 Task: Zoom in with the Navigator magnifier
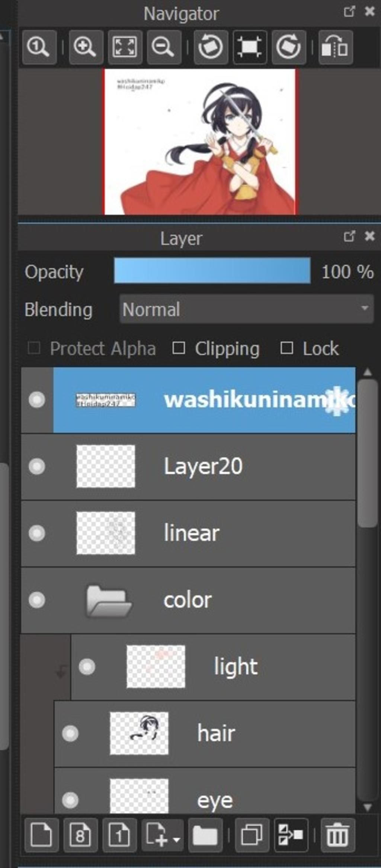tap(86, 48)
